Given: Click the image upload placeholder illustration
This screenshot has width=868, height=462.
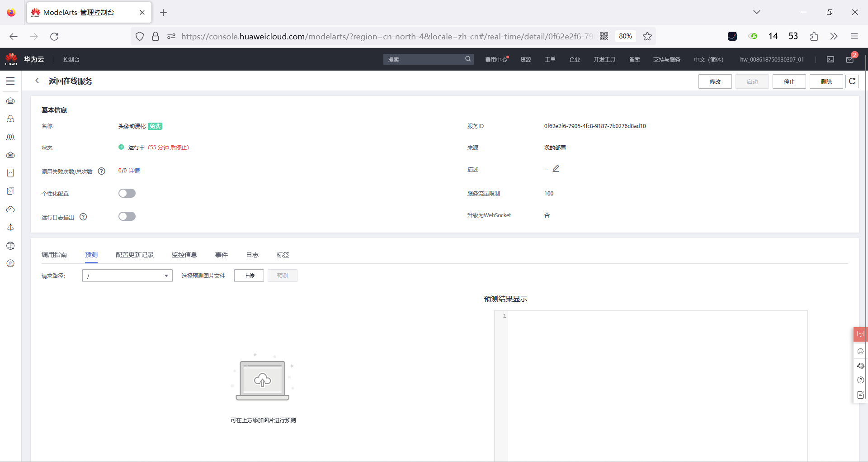Looking at the screenshot, I should click(262, 378).
